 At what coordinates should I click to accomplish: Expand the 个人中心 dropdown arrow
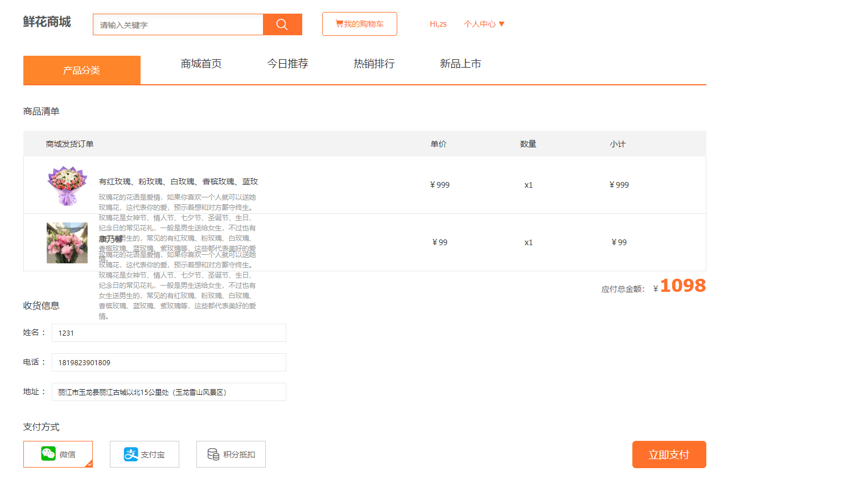[501, 24]
